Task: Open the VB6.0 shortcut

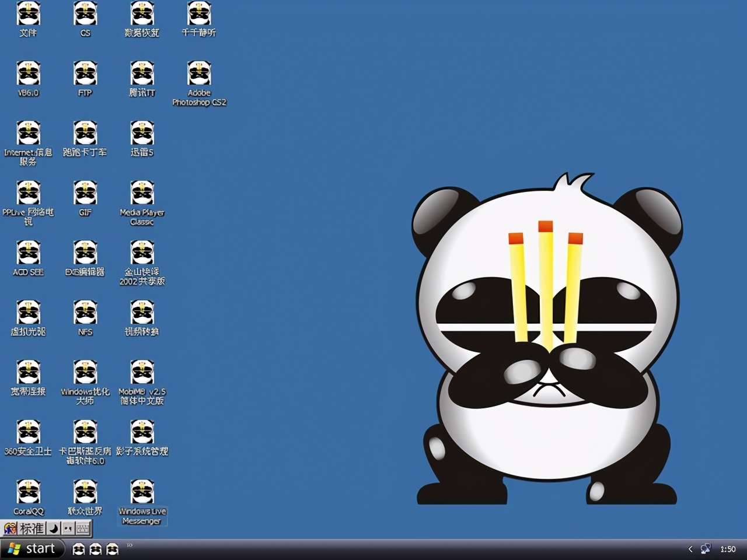Action: (28, 75)
